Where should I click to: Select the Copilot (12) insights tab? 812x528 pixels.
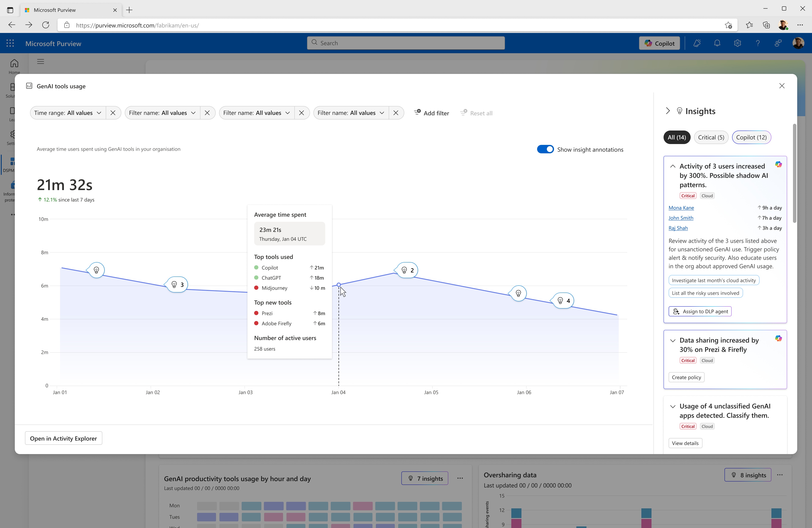click(751, 137)
